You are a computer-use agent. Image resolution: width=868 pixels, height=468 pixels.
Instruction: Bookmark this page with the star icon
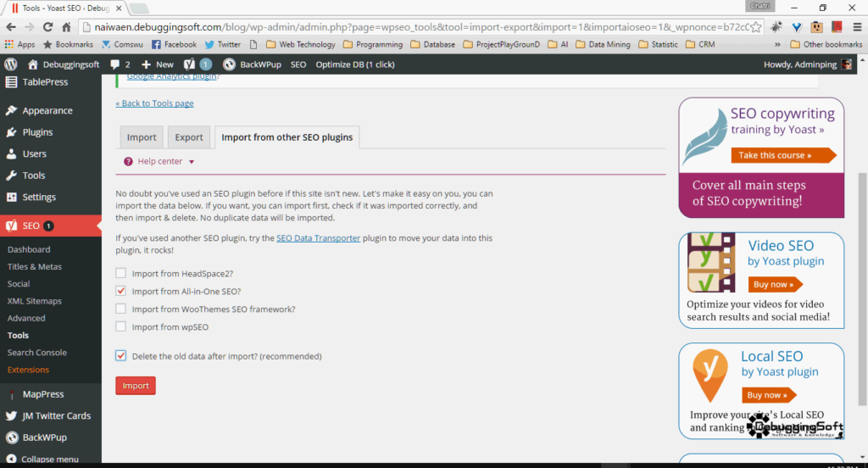755,27
